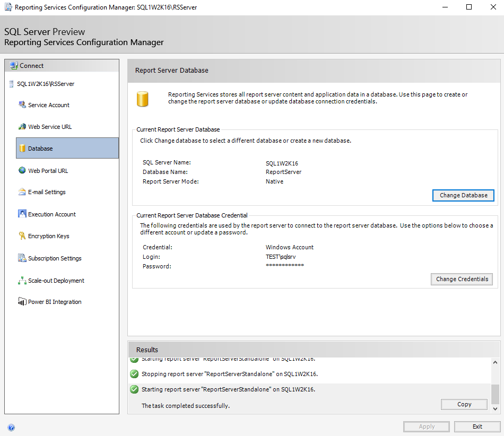Open Encryption Keys page
This screenshot has width=504, height=436.
(x=48, y=236)
